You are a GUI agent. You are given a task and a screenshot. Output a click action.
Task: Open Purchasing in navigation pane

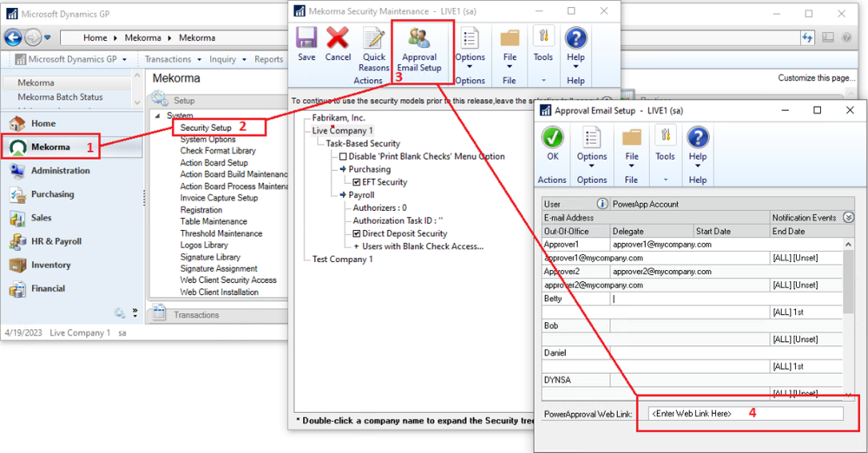53,194
